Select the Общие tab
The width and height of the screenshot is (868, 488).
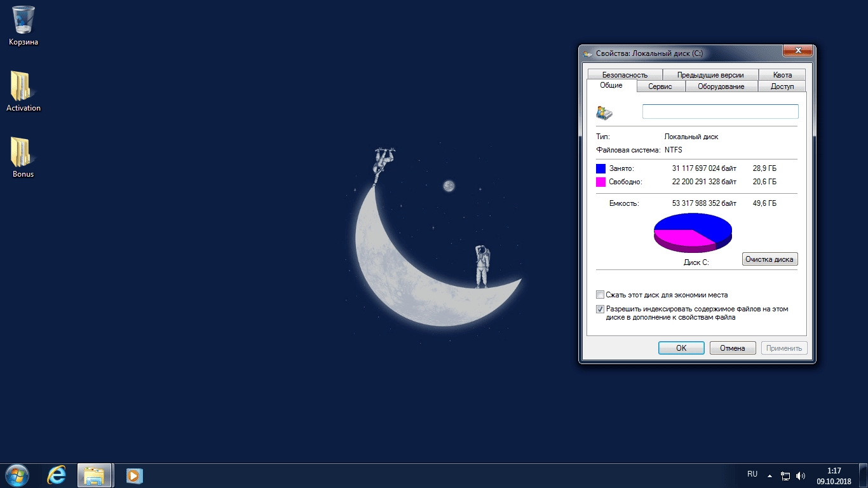611,85
